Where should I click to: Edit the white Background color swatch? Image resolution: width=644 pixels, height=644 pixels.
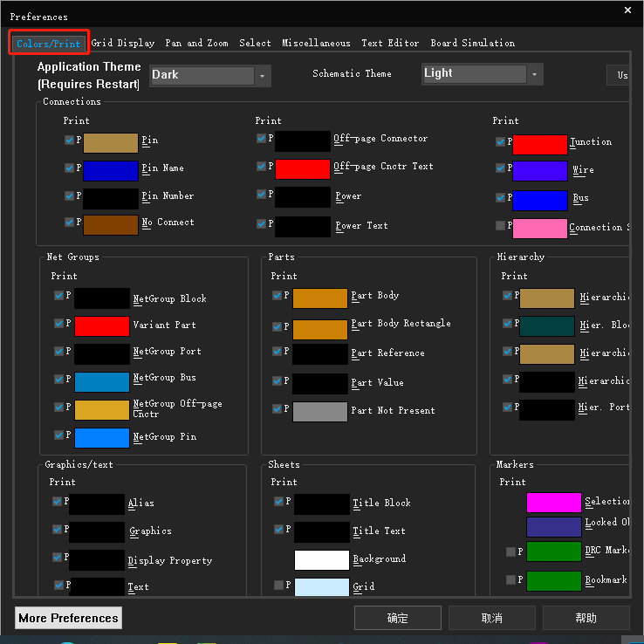pos(321,560)
